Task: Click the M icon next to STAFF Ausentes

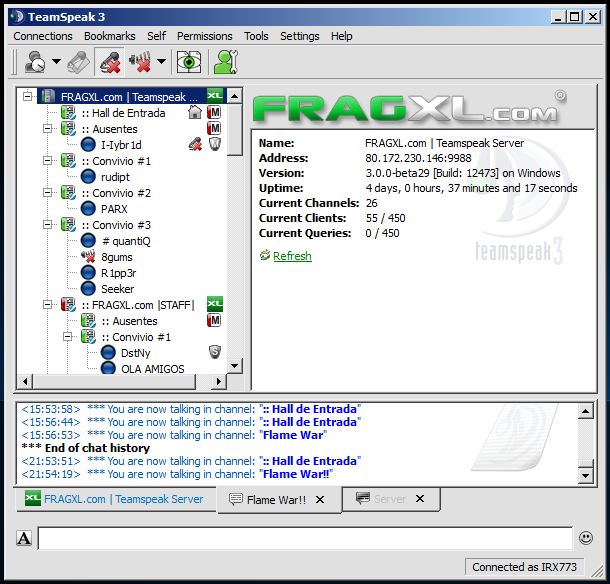Action: pos(214,321)
